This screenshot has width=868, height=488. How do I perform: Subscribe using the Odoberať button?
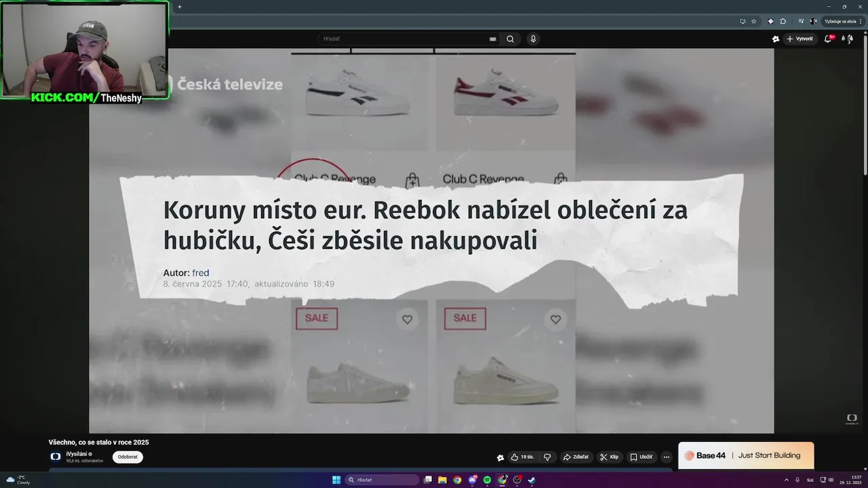click(127, 457)
